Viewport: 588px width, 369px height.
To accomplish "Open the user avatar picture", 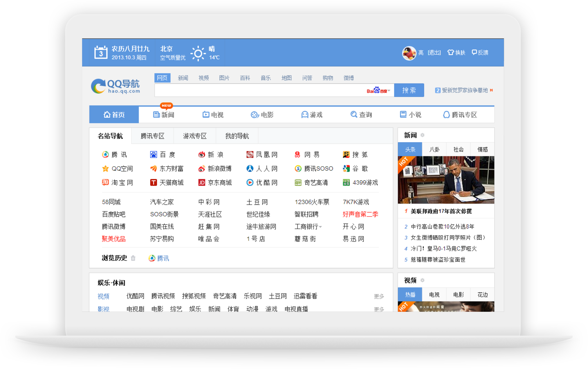I will click(x=409, y=53).
